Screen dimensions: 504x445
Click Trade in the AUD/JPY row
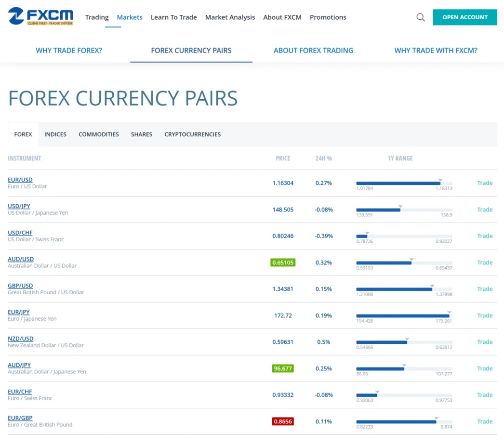[x=485, y=368]
